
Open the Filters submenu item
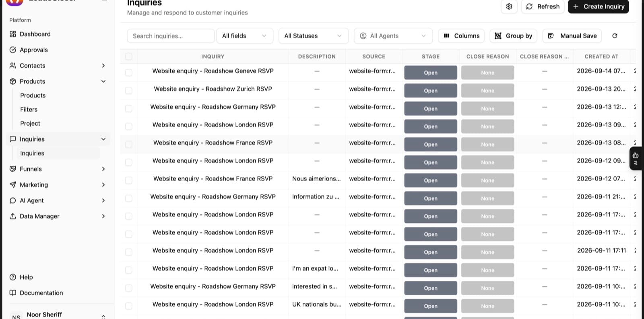pyautogui.click(x=29, y=110)
